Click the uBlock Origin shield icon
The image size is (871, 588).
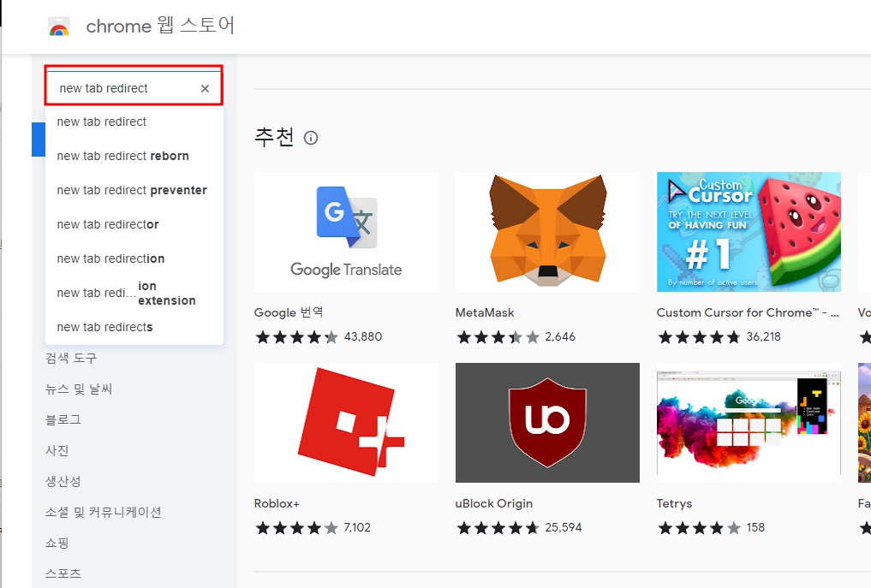click(x=546, y=422)
